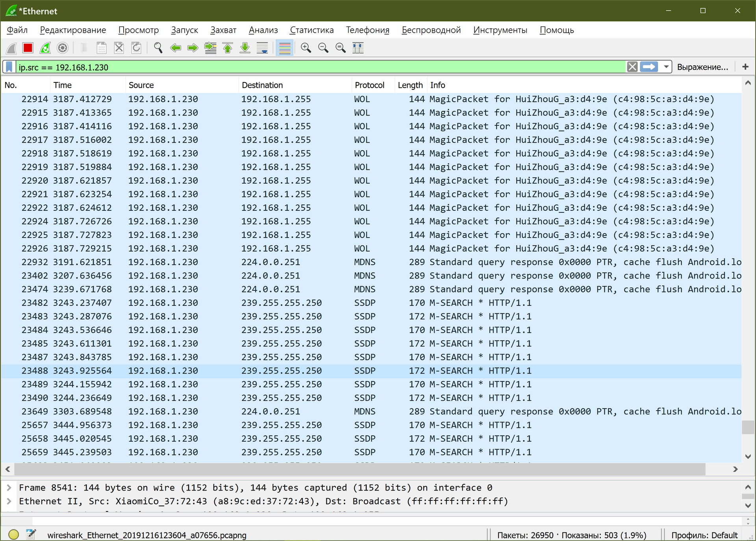
Task: Click the Профиль: Default status entry
Action: click(x=704, y=535)
